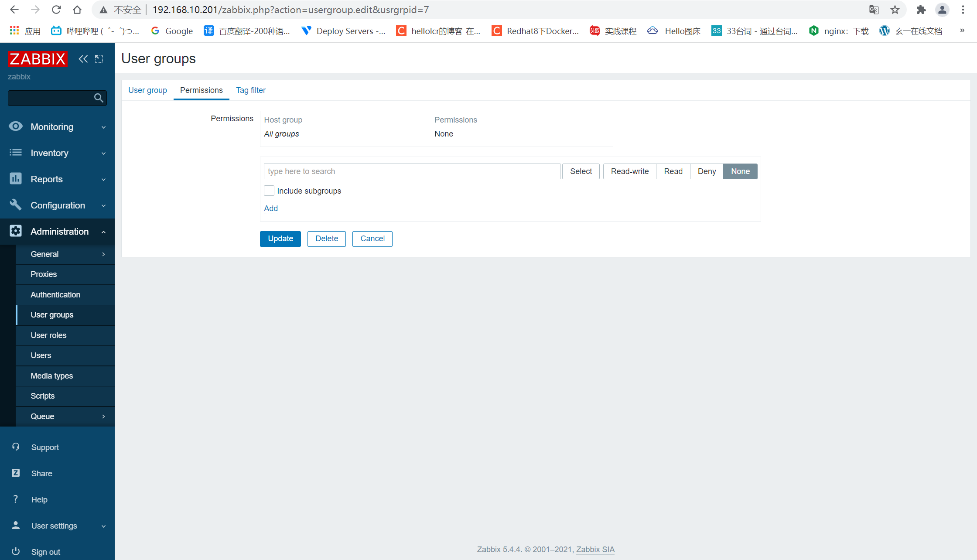Click the Help question mark icon
The image size is (977, 560).
(x=16, y=499)
